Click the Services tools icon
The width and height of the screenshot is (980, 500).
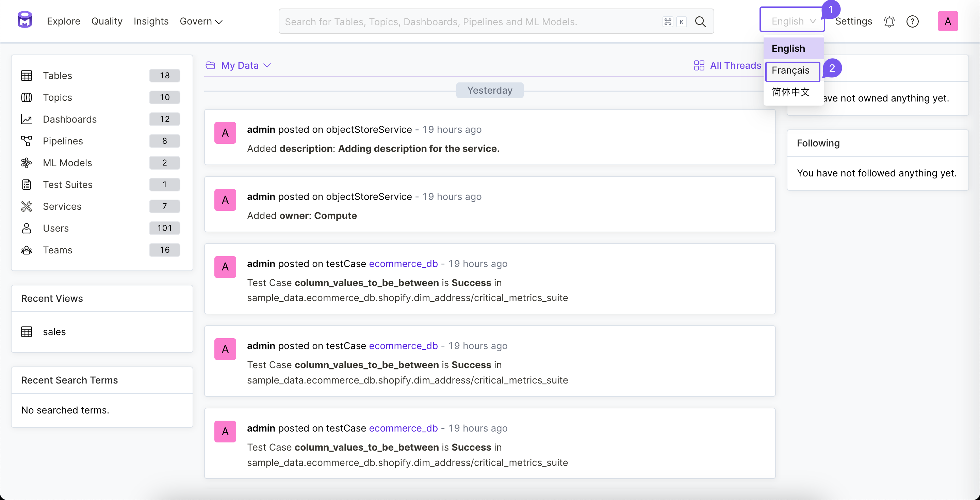27,206
